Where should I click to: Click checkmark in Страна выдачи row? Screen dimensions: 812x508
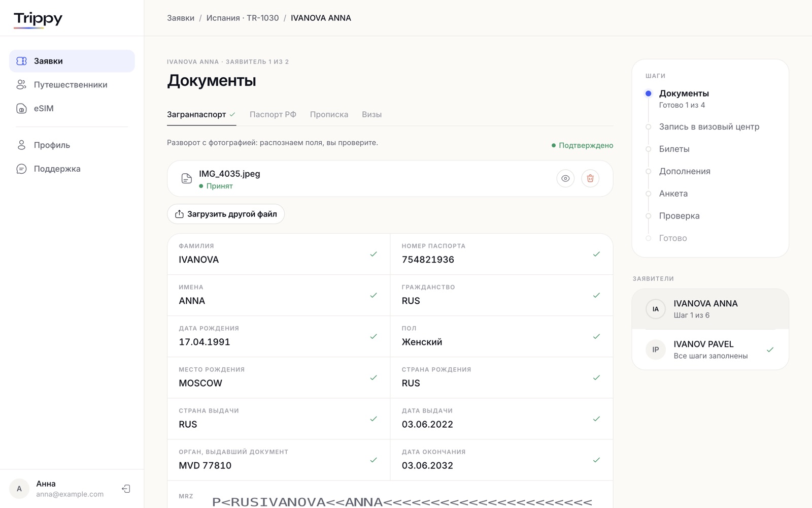click(x=374, y=419)
